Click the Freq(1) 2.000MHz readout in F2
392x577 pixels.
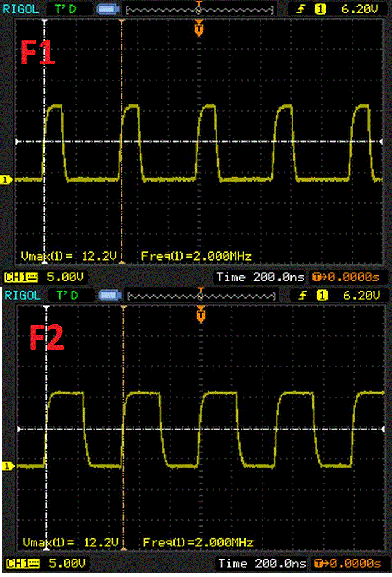198,543
